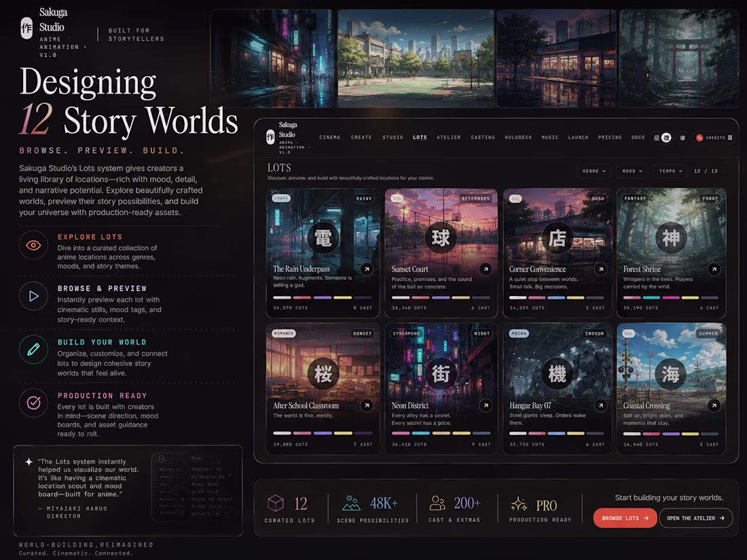Select the Lots nav item
The image size is (747, 560).
tap(420, 138)
